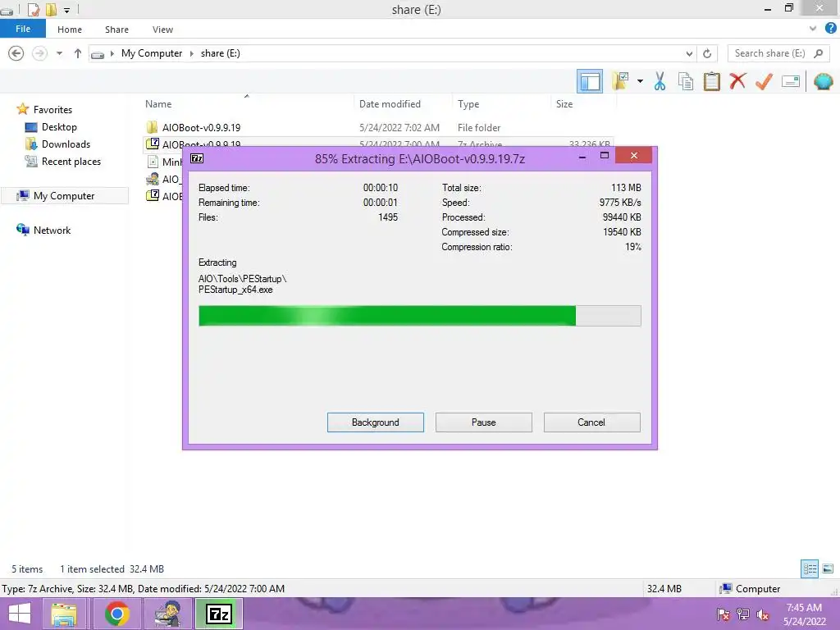Click the Pause button in 7-Zip dialog
Screen dimensions: 840x630
(x=484, y=422)
